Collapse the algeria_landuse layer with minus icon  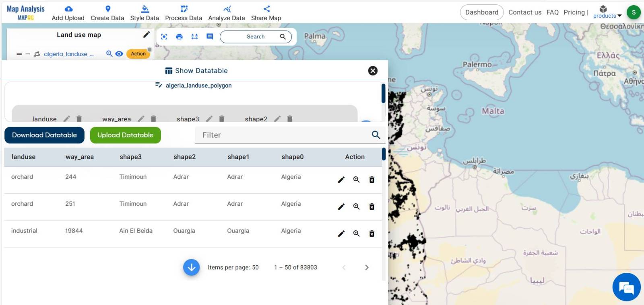[x=28, y=54]
